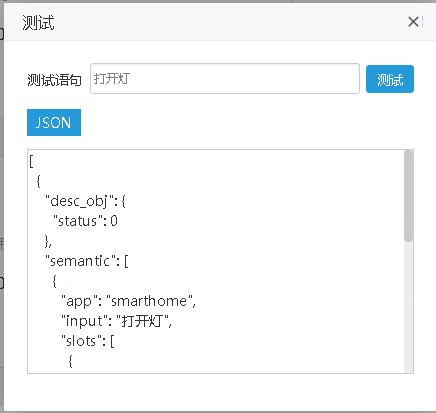
Task: Click the opening { brace under "slots"
Action: click(x=70, y=361)
